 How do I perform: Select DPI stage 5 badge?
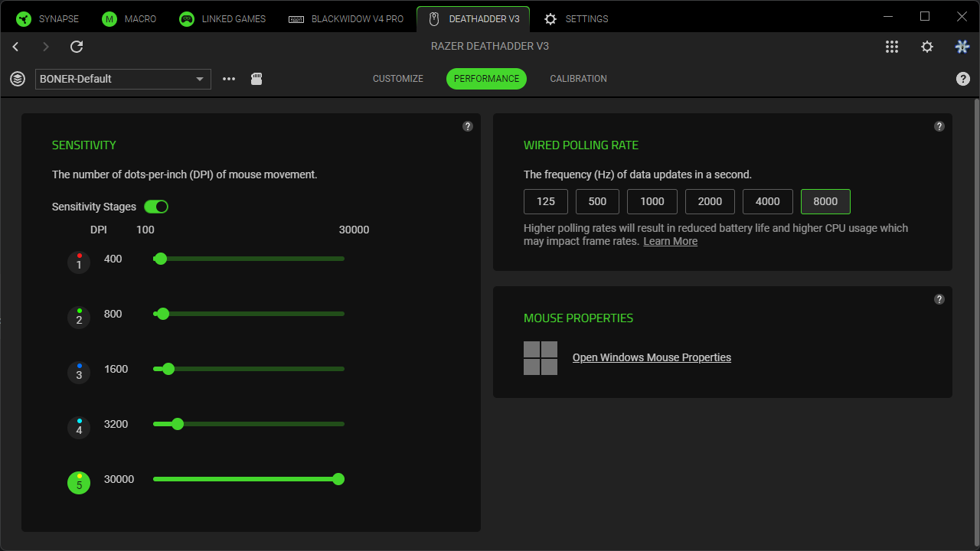pos(79,483)
